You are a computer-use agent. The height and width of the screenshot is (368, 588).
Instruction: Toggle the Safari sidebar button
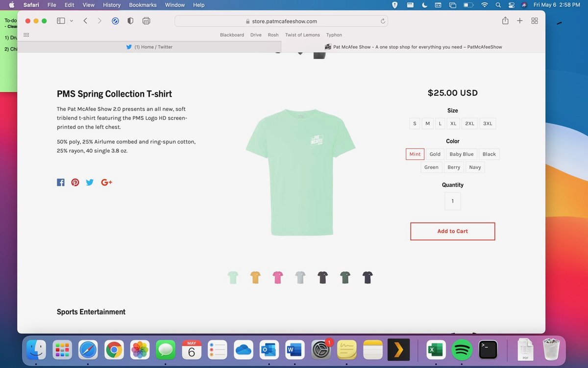click(x=61, y=21)
